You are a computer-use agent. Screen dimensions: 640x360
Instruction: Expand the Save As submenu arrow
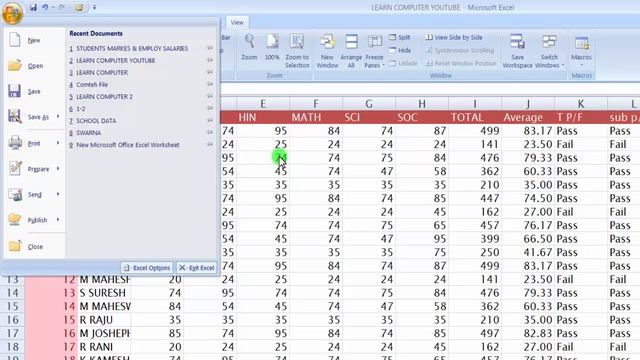click(58, 117)
